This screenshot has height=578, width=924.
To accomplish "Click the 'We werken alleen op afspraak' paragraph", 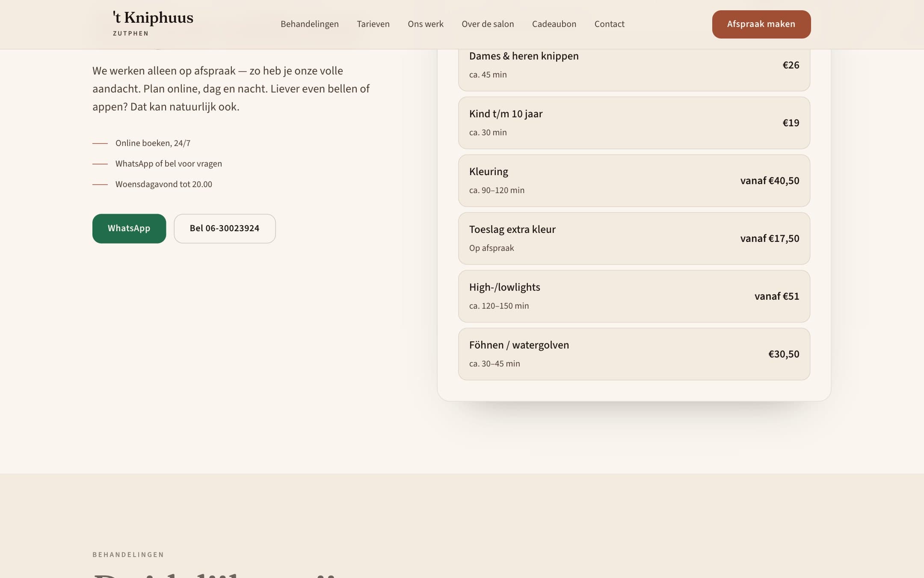I will 231,89.
